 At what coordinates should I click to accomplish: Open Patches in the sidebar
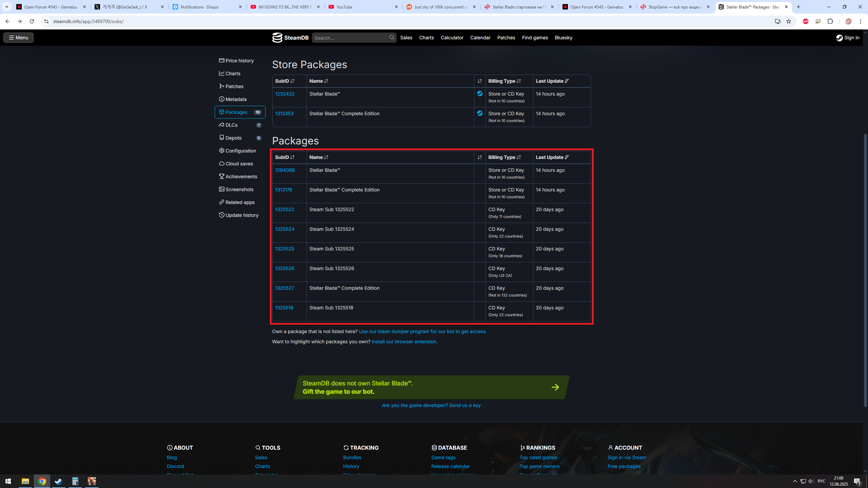(x=240, y=86)
